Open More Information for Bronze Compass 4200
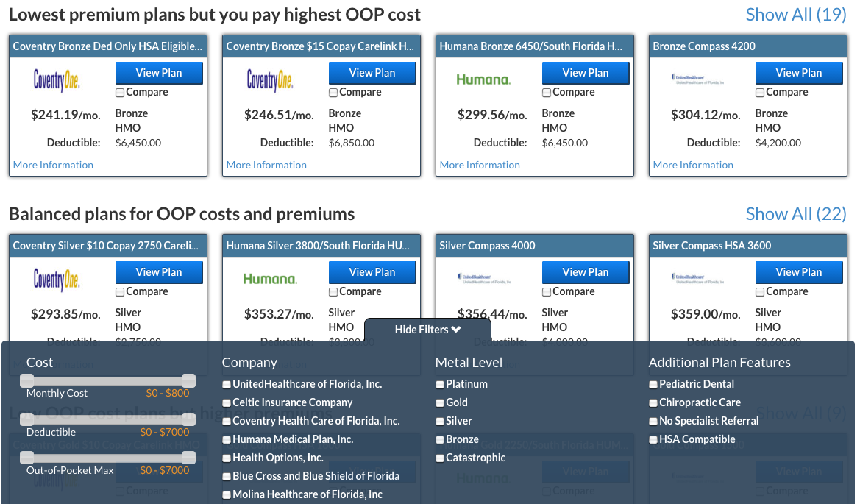The image size is (860, 504). [693, 165]
